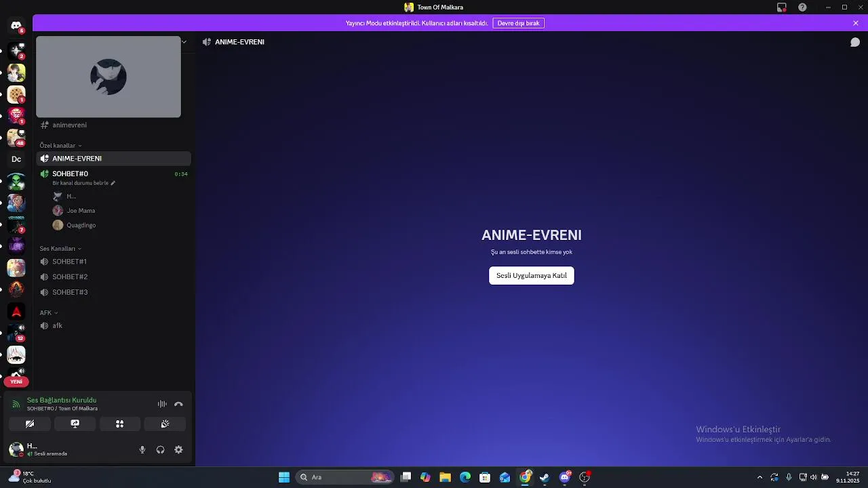868x488 pixels.
Task: Edit channel status pencil icon
Action: [x=113, y=183]
